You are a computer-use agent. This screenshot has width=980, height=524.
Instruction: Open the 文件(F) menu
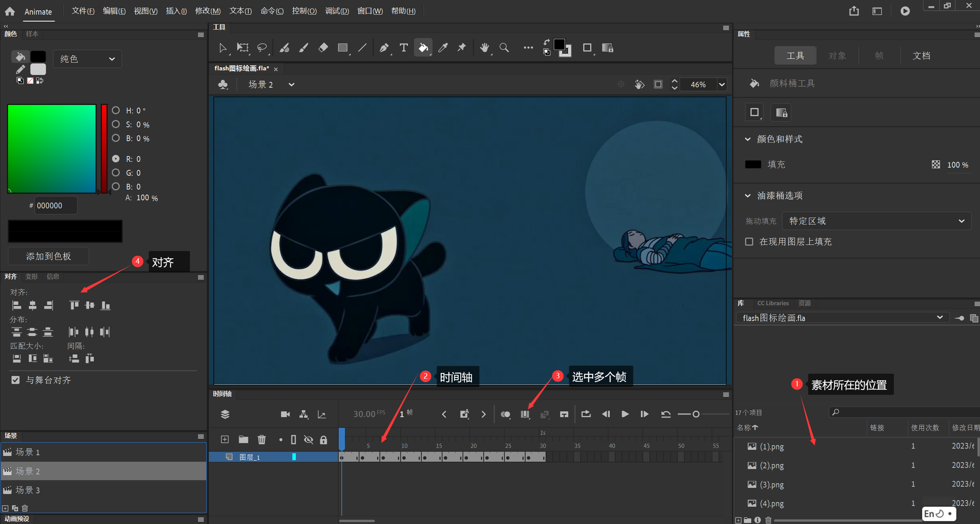tap(83, 11)
